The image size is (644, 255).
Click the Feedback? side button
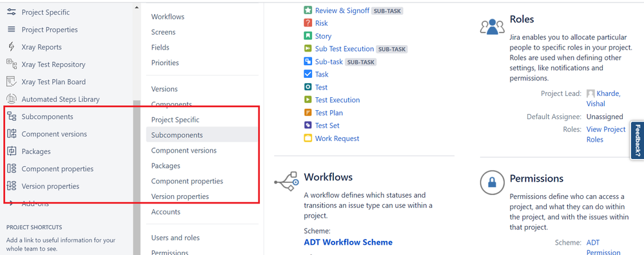point(637,140)
